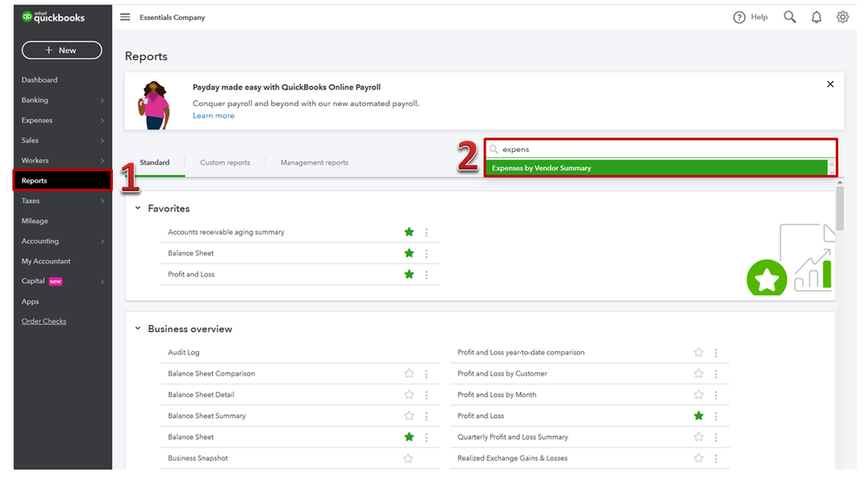Expand the Expenses sidebar submenu arrow

coord(103,121)
